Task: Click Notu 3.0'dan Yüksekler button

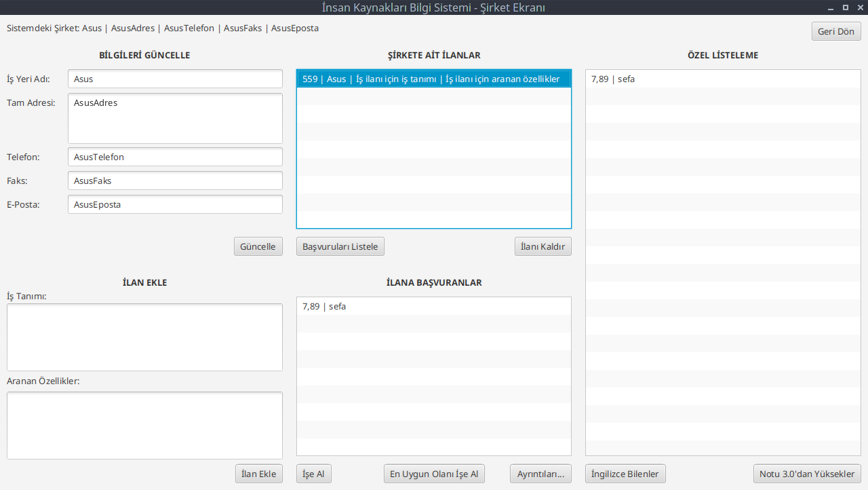Action: (807, 474)
